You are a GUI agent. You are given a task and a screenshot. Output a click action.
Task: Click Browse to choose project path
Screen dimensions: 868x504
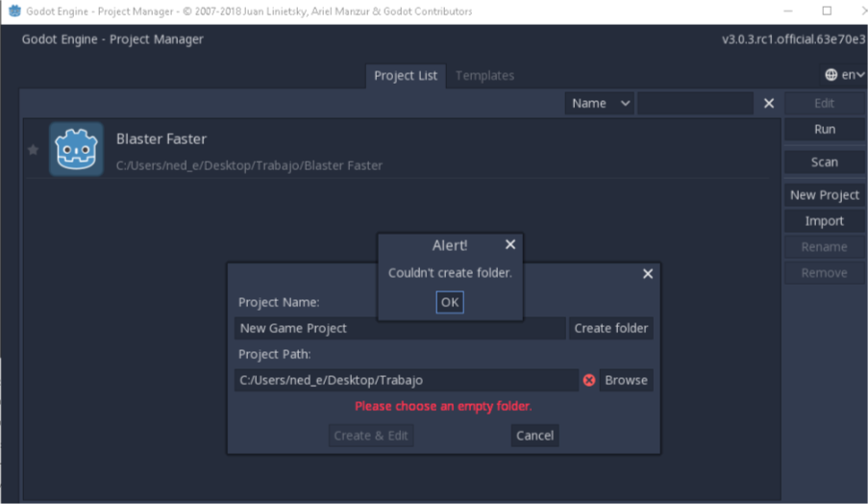[x=626, y=380]
